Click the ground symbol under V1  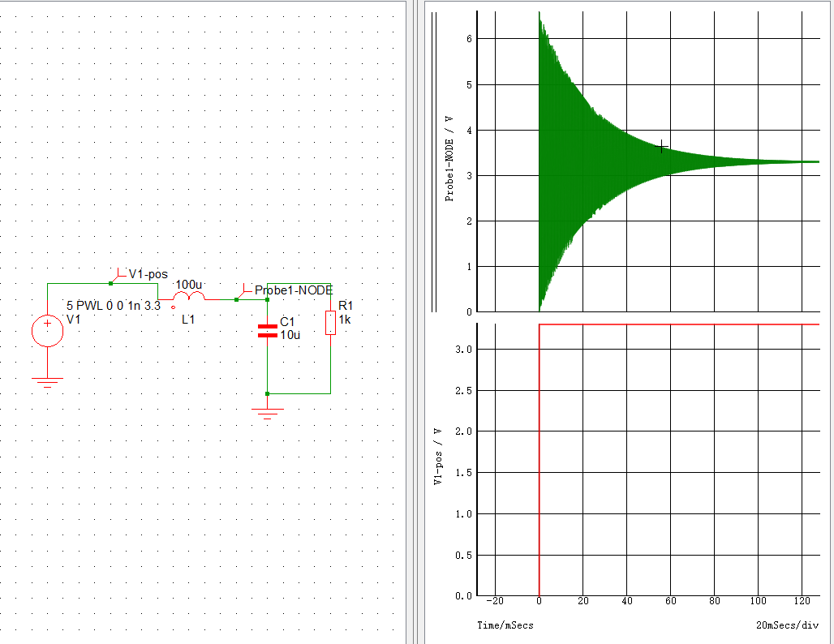pos(47,382)
